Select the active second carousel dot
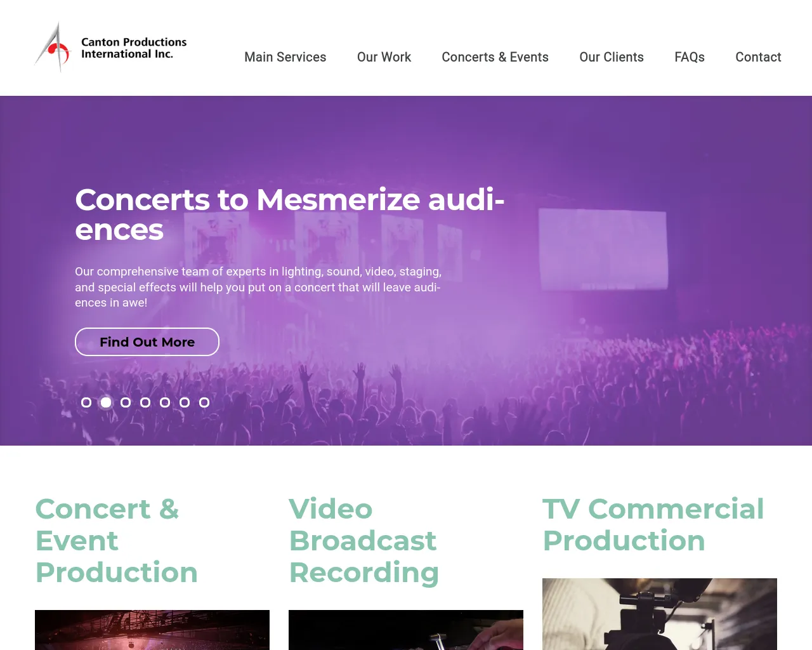 click(106, 402)
